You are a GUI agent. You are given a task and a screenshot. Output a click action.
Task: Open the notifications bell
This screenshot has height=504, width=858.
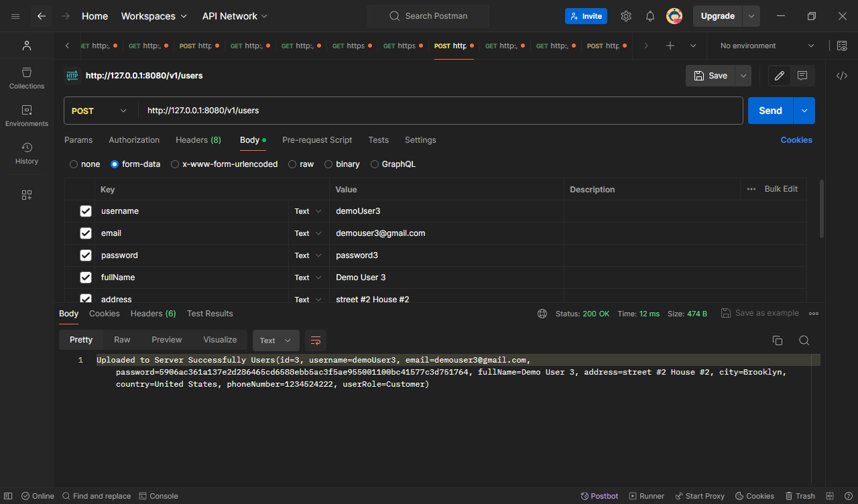click(650, 16)
